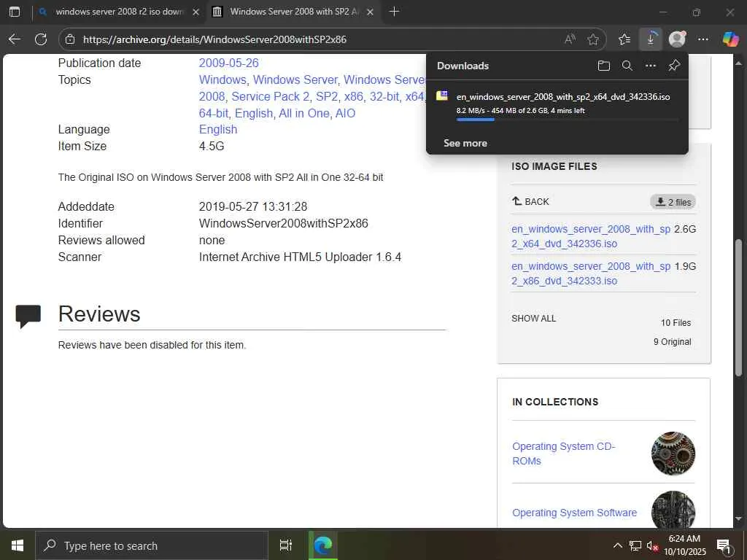Click the download progress bar

[x=567, y=120]
